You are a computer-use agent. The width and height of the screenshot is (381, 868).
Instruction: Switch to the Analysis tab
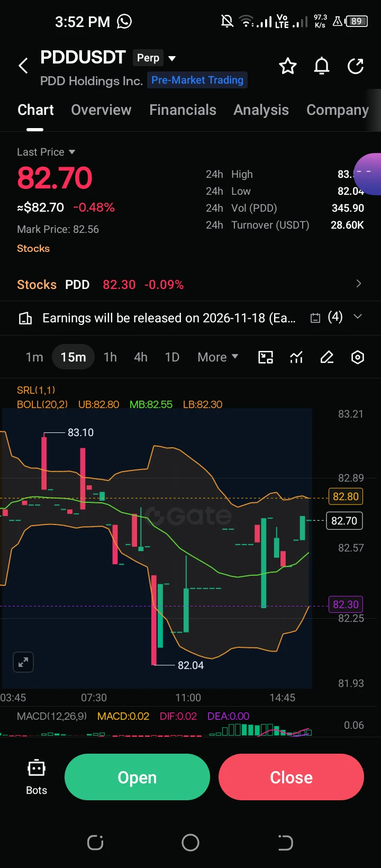261,110
